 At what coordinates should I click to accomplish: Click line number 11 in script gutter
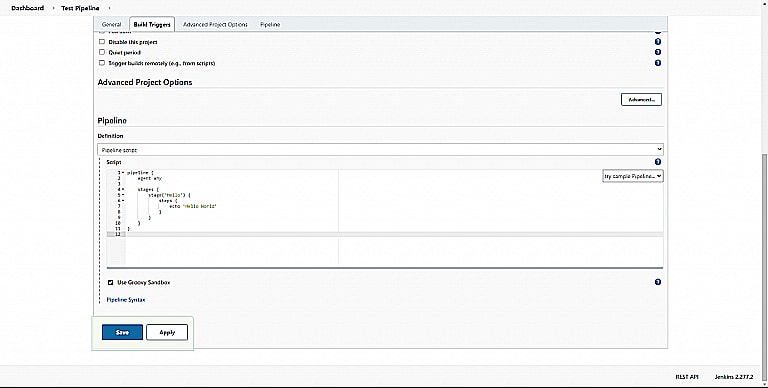[118, 229]
